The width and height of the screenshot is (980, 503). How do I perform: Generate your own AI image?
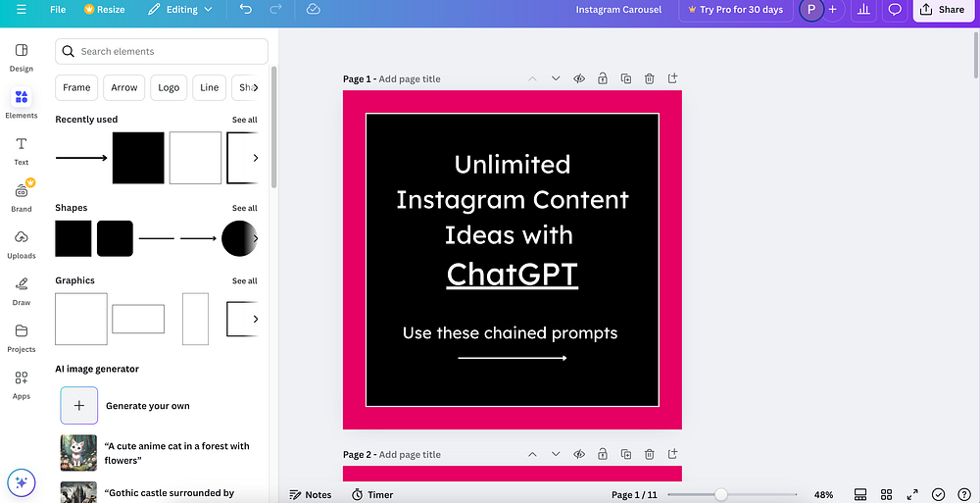pyautogui.click(x=125, y=405)
